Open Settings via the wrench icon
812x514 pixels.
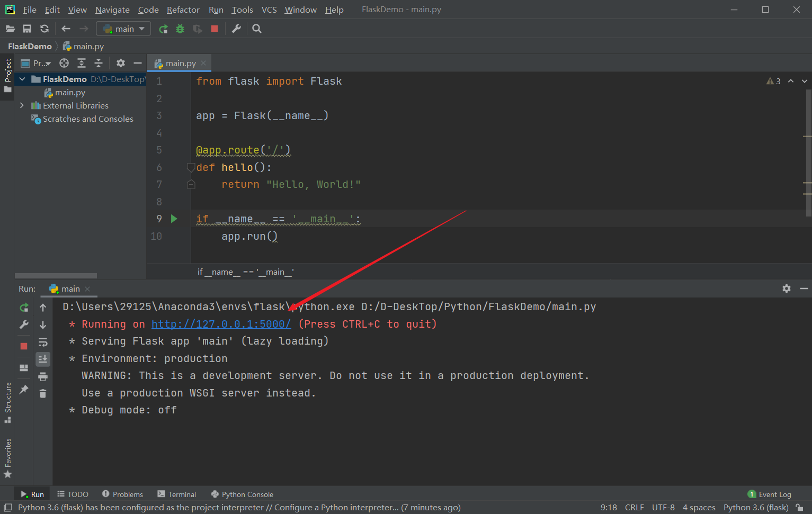(x=236, y=29)
